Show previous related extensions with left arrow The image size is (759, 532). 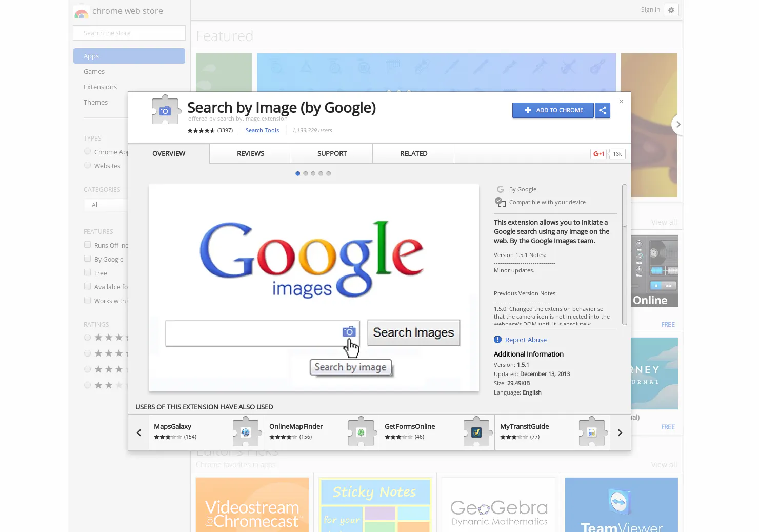click(x=139, y=432)
